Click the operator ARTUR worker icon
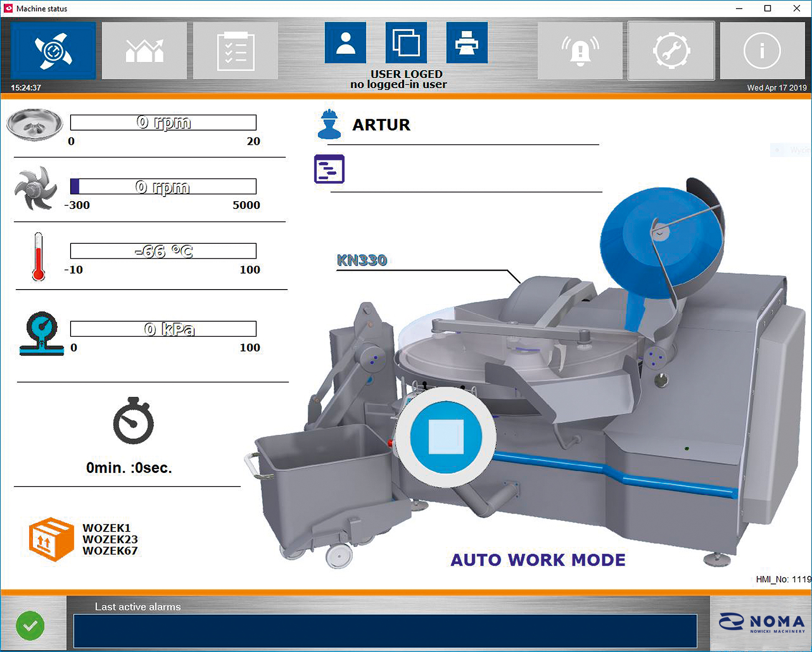This screenshot has height=652, width=812. [329, 124]
